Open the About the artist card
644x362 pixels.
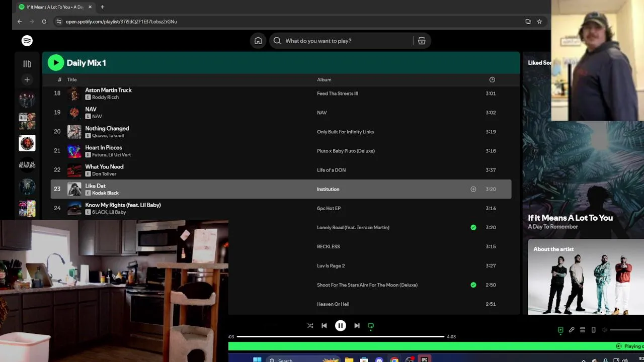pyautogui.click(x=586, y=277)
